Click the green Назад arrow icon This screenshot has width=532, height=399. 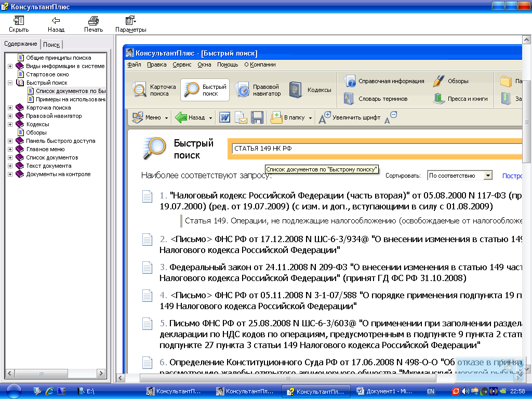(181, 117)
